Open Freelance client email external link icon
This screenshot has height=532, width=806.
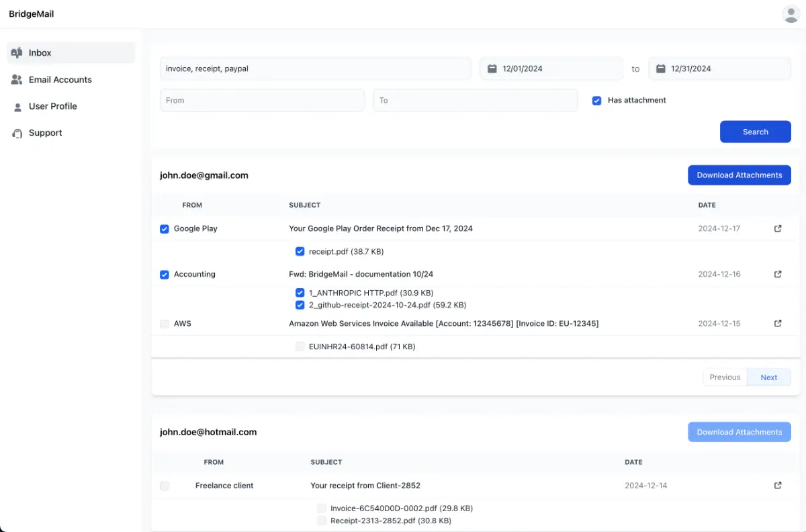pyautogui.click(x=778, y=485)
